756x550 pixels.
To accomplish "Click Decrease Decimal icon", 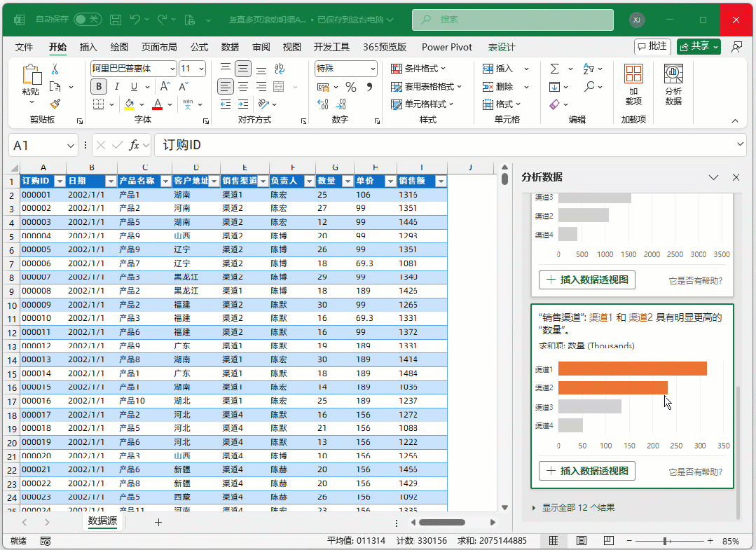I will tap(341, 104).
